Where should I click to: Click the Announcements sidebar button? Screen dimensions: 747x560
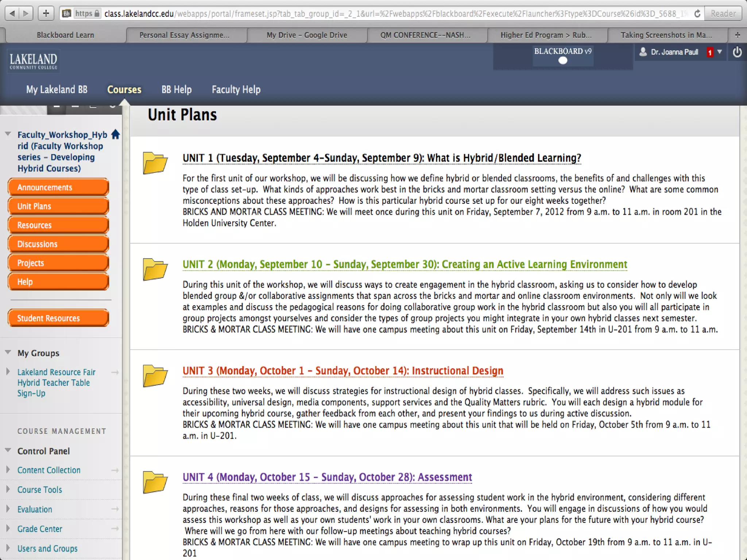58,187
